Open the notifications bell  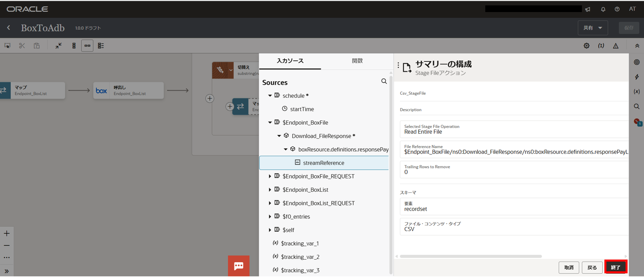click(x=603, y=9)
